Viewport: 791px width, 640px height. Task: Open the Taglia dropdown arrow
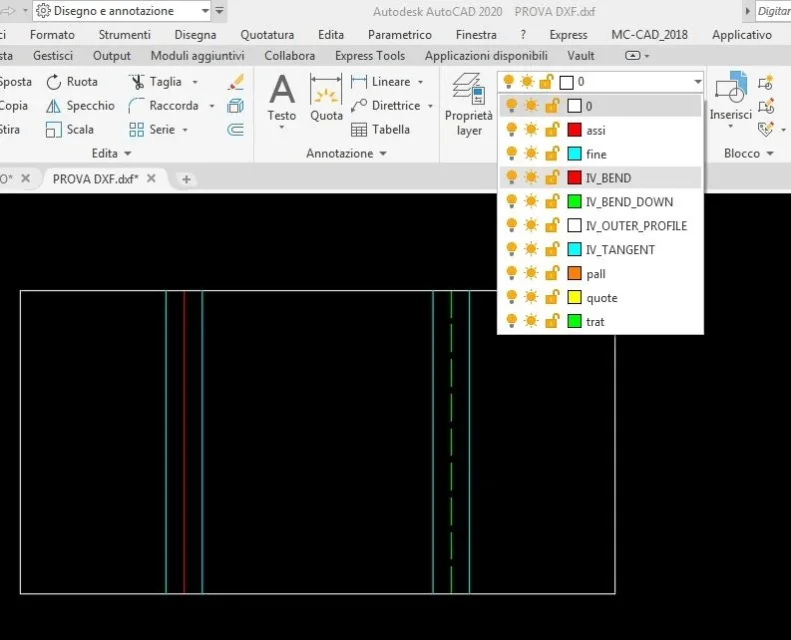pyautogui.click(x=195, y=82)
